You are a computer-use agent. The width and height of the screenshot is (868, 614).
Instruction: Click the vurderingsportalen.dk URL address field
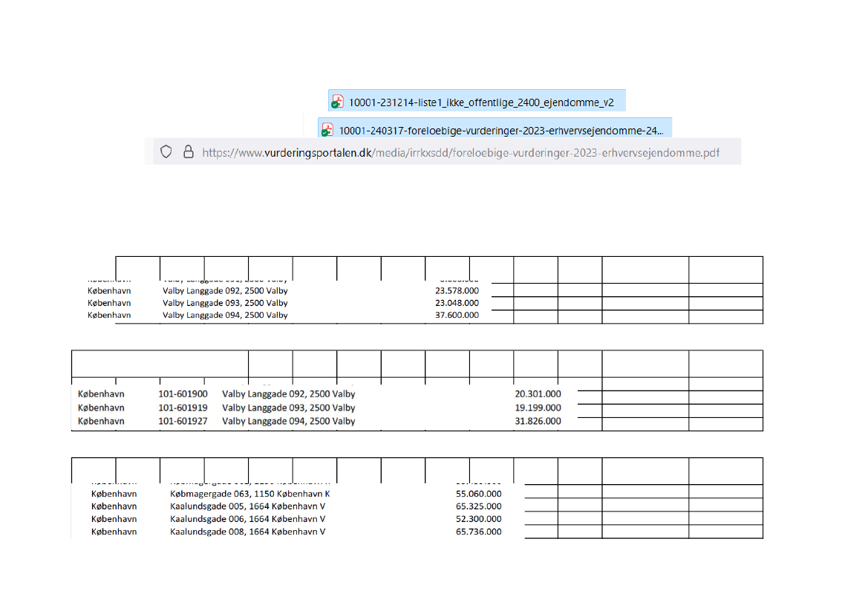coord(460,153)
